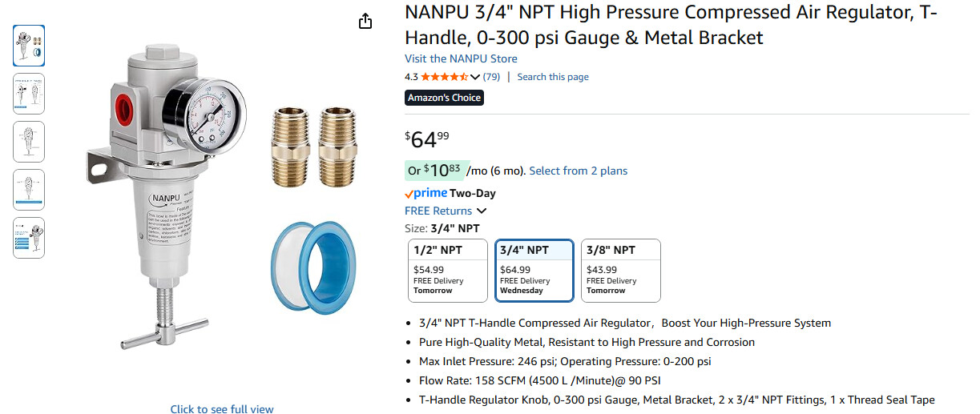The width and height of the screenshot is (980, 414).
Task: Select the fifth product thumbnail
Action: 29,238
